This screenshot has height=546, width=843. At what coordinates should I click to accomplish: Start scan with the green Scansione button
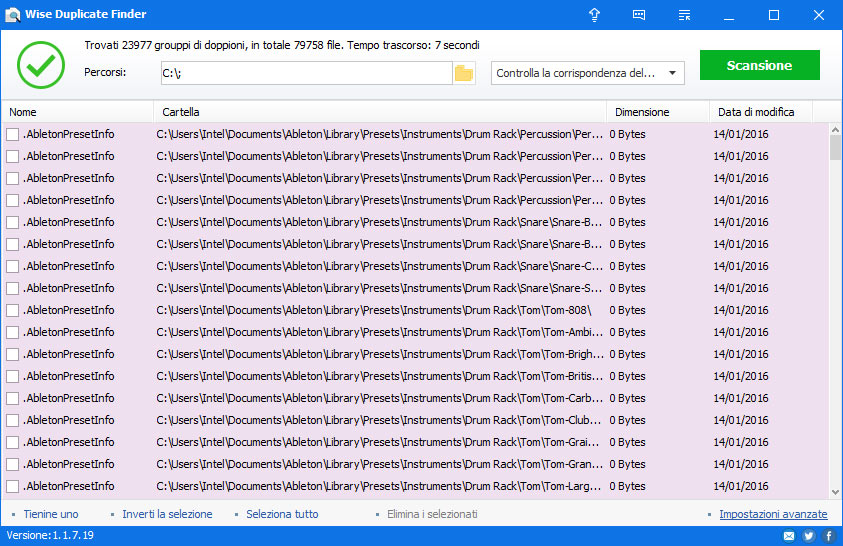[x=759, y=65]
